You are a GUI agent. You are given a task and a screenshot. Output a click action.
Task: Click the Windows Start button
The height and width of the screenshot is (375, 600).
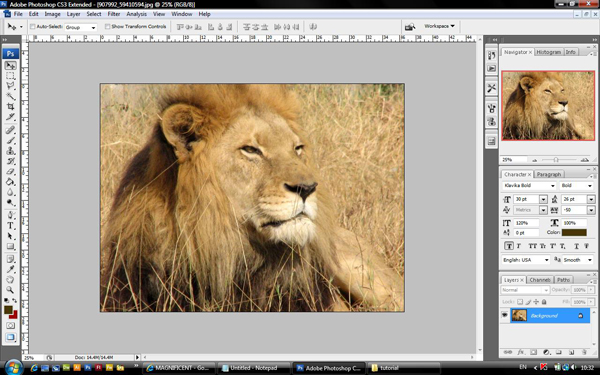pyautogui.click(x=13, y=367)
